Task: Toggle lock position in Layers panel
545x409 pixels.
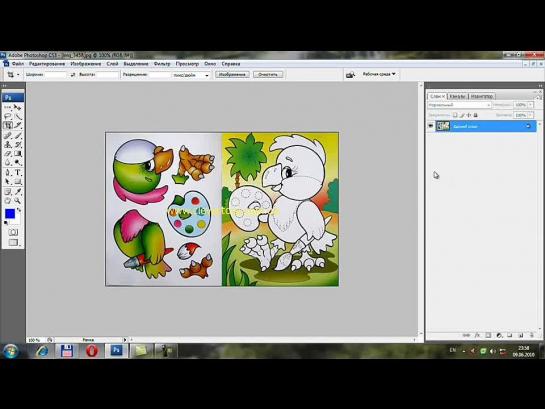Action: [x=469, y=115]
